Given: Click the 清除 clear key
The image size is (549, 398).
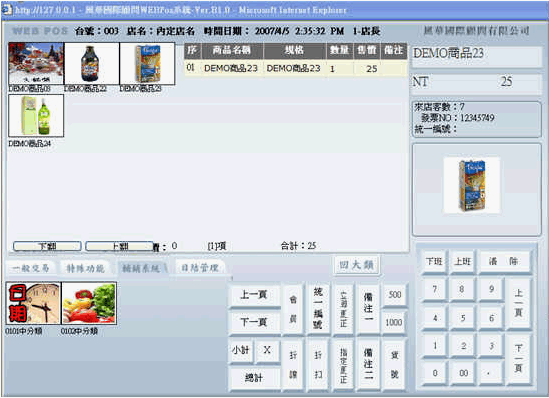Looking at the screenshot, I should (503, 261).
